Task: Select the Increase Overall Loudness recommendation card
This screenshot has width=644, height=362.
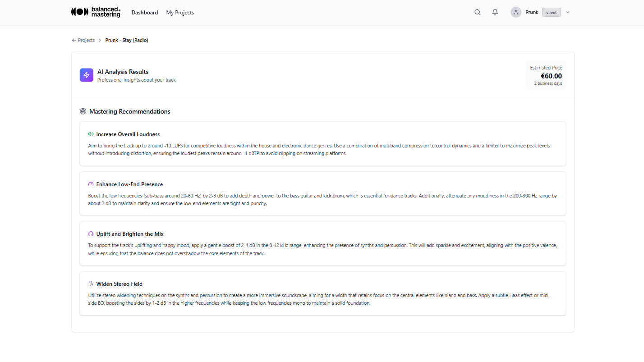Action: [x=322, y=143]
